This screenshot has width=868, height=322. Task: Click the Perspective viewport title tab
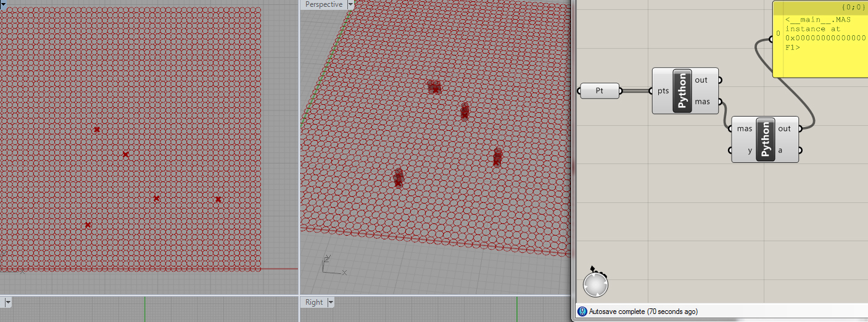[323, 4]
